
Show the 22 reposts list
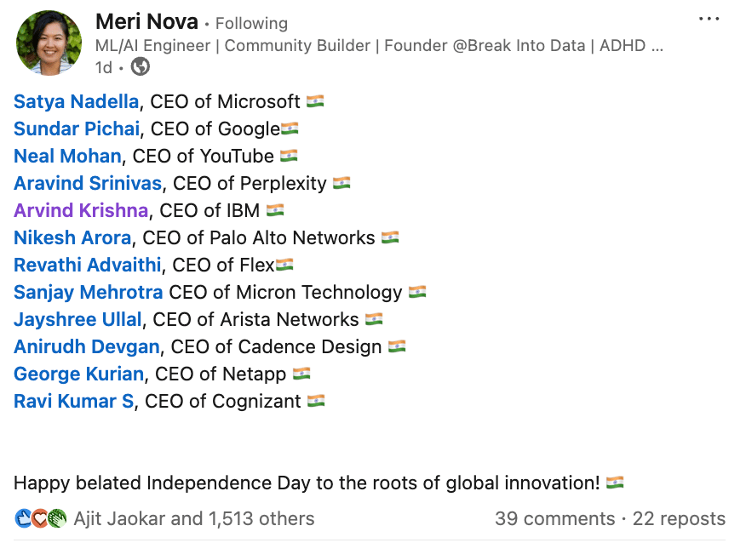[679, 518]
